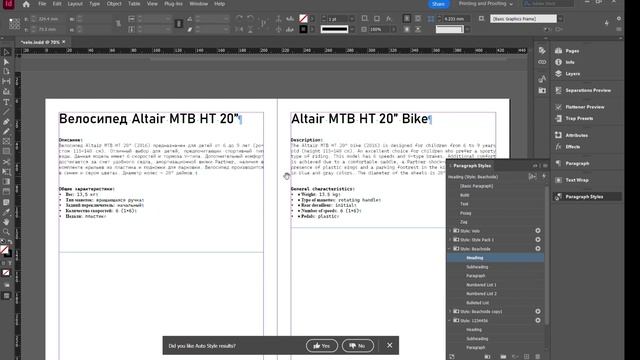
Task: Click the Home icon in the top bar
Action: click(26, 4)
